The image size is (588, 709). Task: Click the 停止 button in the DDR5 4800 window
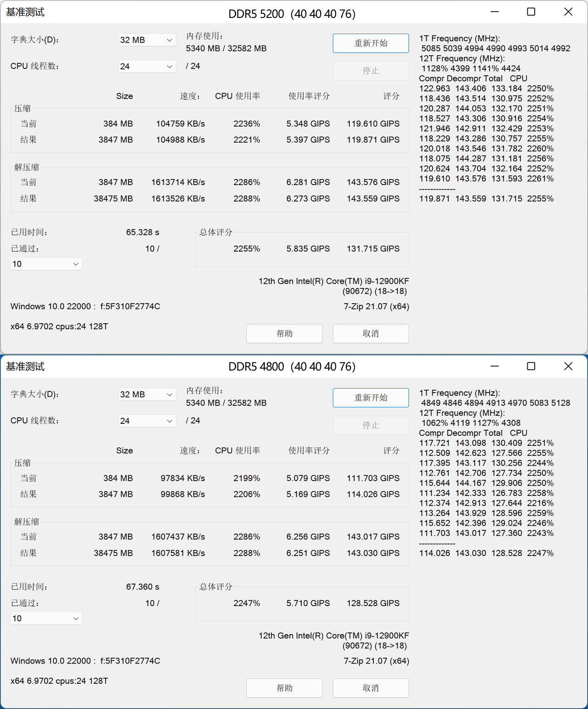point(370,425)
